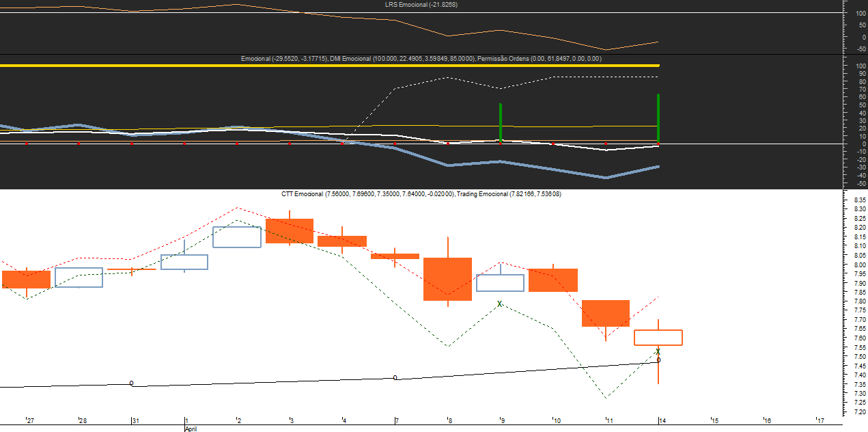Screen dimensions: 868x432
Task: Select the 0 trendline marker at April 7
Action: 395,377
